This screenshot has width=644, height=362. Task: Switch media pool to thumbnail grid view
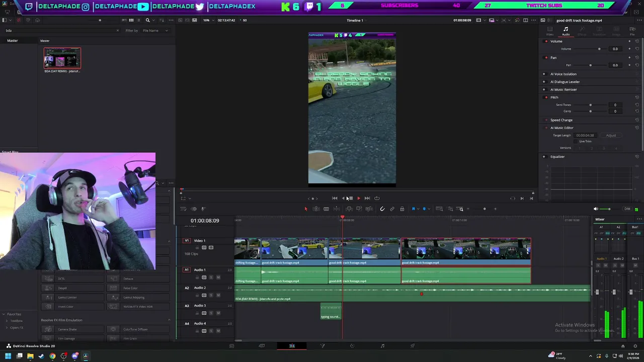point(131,21)
